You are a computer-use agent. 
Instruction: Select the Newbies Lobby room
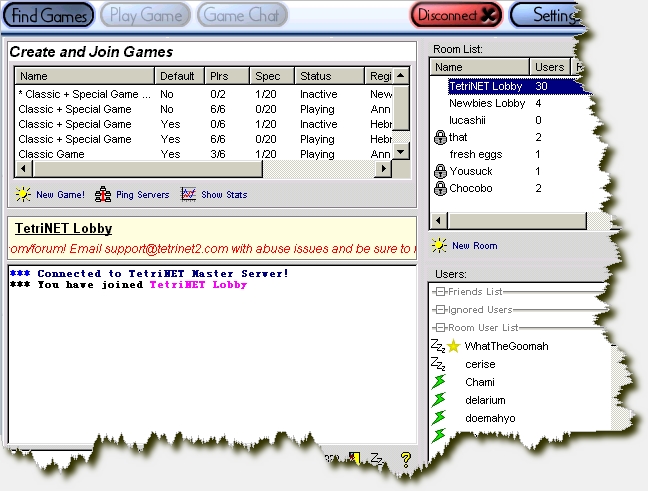[487, 103]
